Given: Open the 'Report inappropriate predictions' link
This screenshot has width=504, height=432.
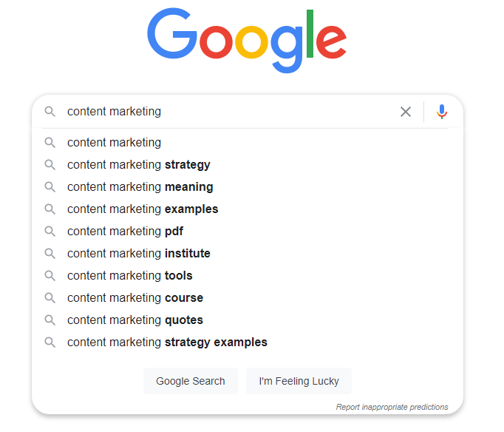Looking at the screenshot, I should click(x=392, y=407).
